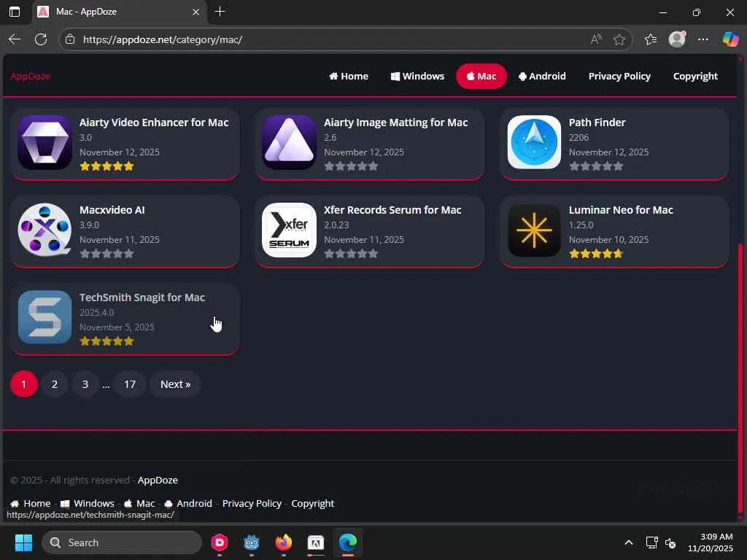Open Edge Settings and more menu
The height and width of the screenshot is (560, 747).
point(703,39)
